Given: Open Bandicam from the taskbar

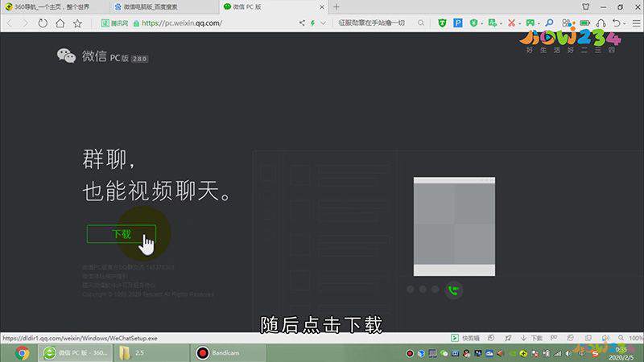Looking at the screenshot, I should pos(228,353).
